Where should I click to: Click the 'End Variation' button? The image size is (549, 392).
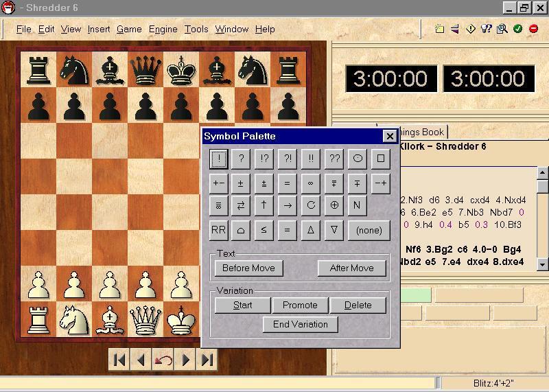[301, 324]
